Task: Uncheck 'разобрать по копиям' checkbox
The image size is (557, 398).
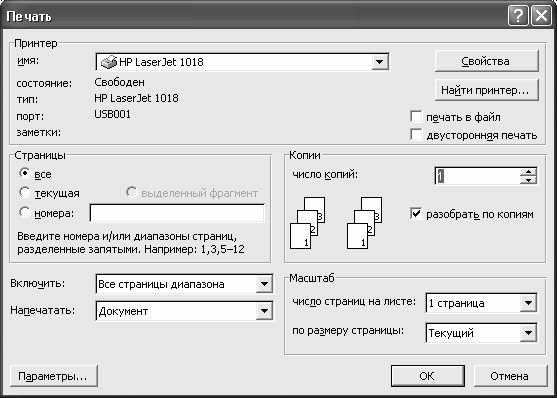Action: pos(416,214)
